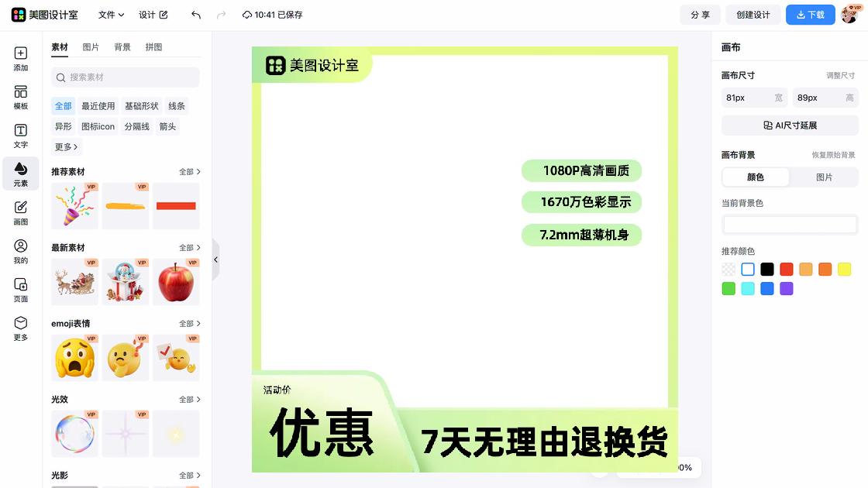
Task: Collapse the left materials panel
Action: click(215, 259)
